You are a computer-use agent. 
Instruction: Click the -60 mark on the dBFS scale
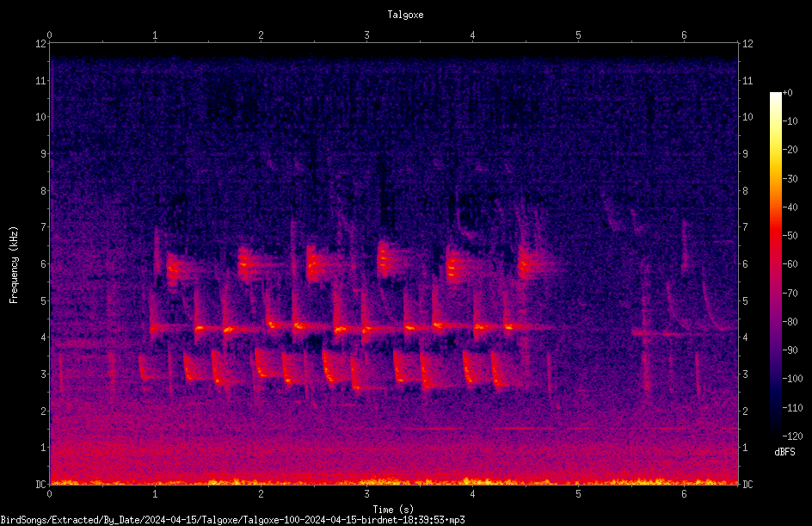(x=790, y=264)
